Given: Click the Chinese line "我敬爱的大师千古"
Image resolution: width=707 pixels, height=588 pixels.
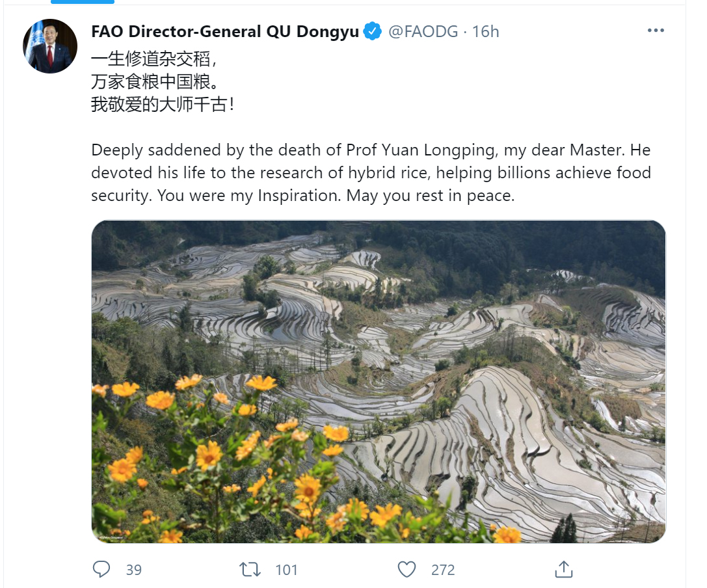Looking at the screenshot, I should coord(163,104).
